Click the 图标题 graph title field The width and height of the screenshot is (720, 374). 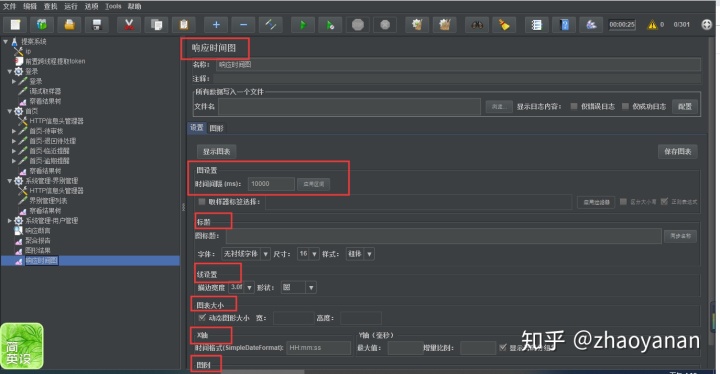pos(444,236)
